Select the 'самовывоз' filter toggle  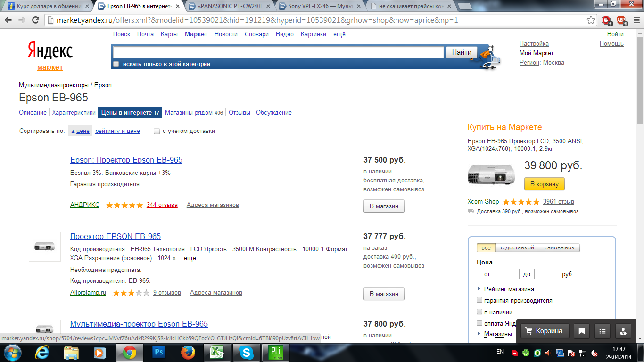tap(559, 248)
